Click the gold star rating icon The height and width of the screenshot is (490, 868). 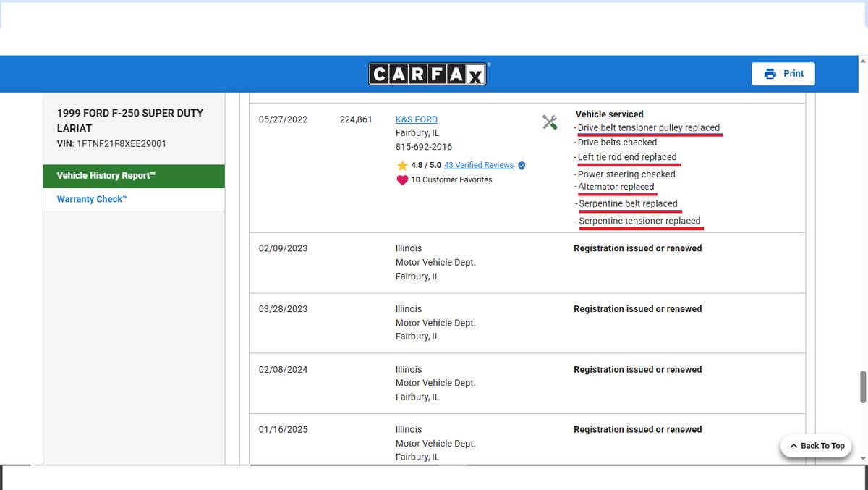click(402, 166)
